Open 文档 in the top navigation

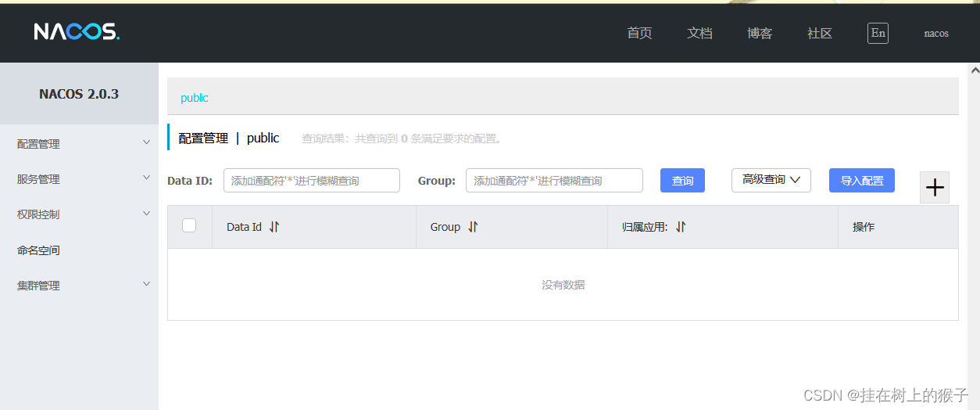[x=699, y=33]
